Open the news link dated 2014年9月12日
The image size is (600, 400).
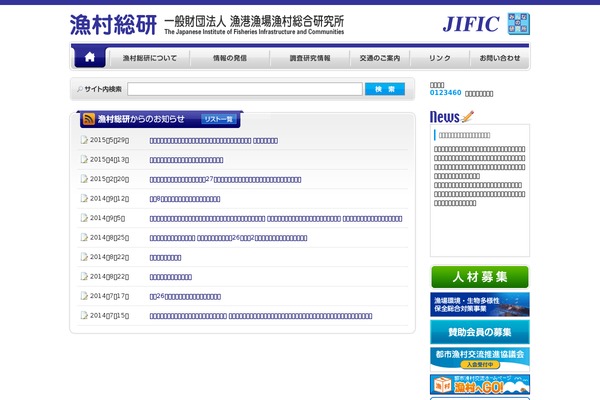(185, 199)
